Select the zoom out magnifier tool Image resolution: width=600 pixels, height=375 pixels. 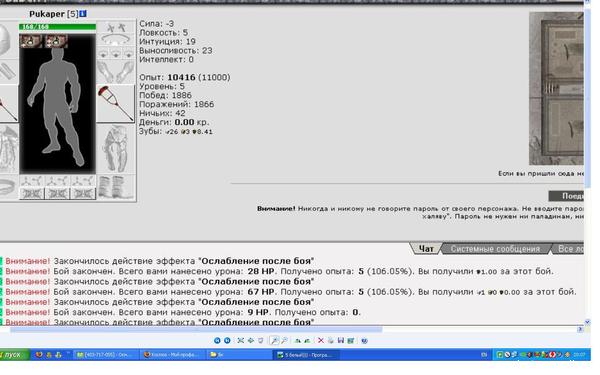coord(284,340)
